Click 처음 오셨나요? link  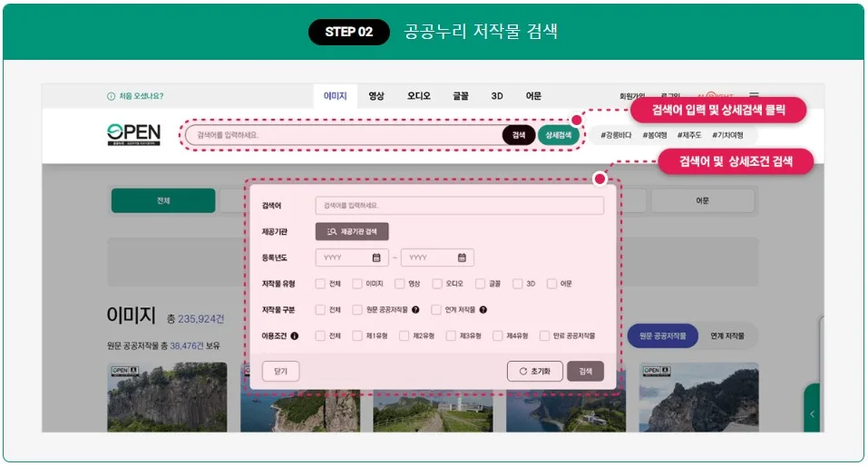click(x=141, y=96)
